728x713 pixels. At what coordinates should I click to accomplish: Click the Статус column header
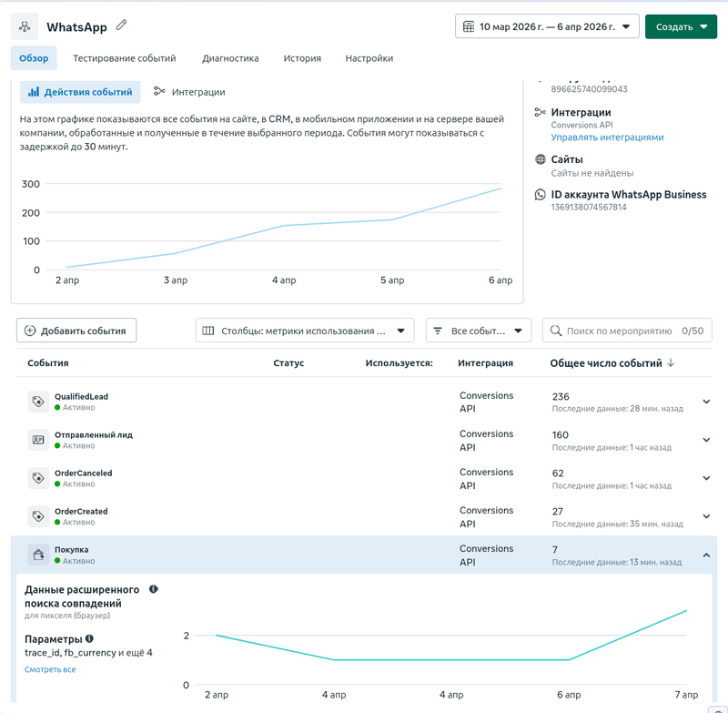[x=288, y=362]
